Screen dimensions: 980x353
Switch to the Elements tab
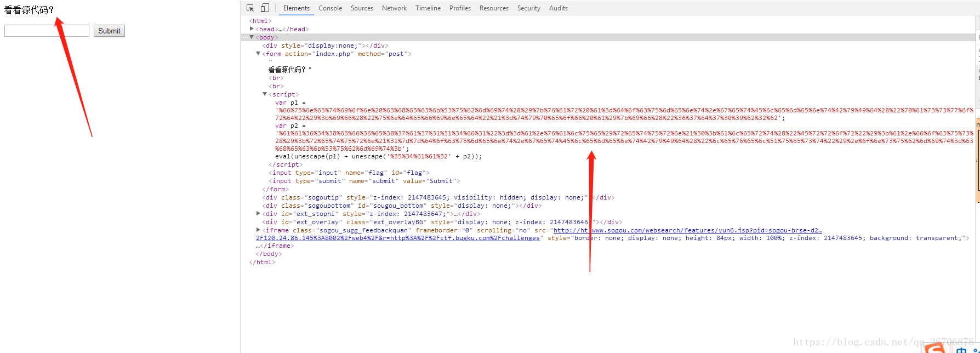[297, 8]
